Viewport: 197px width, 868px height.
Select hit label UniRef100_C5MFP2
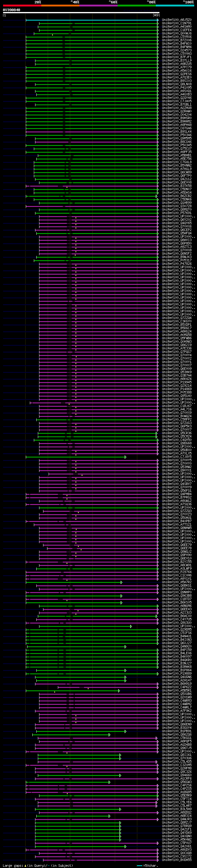[x=177, y=419]
